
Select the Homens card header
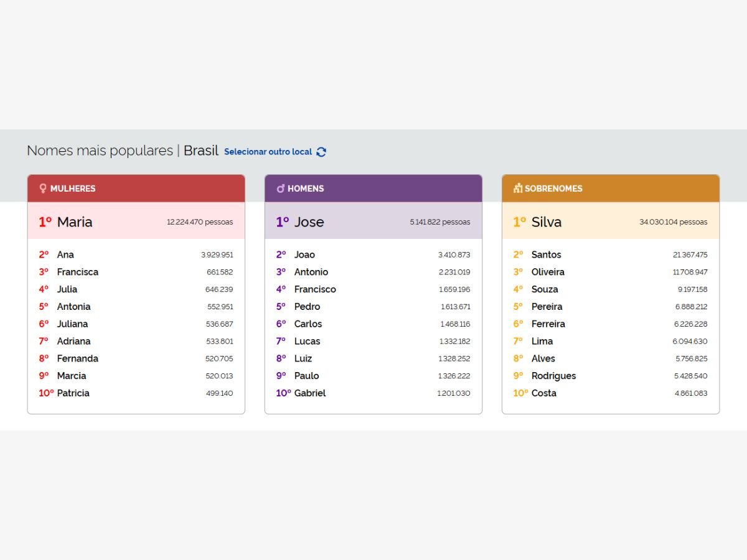click(374, 189)
